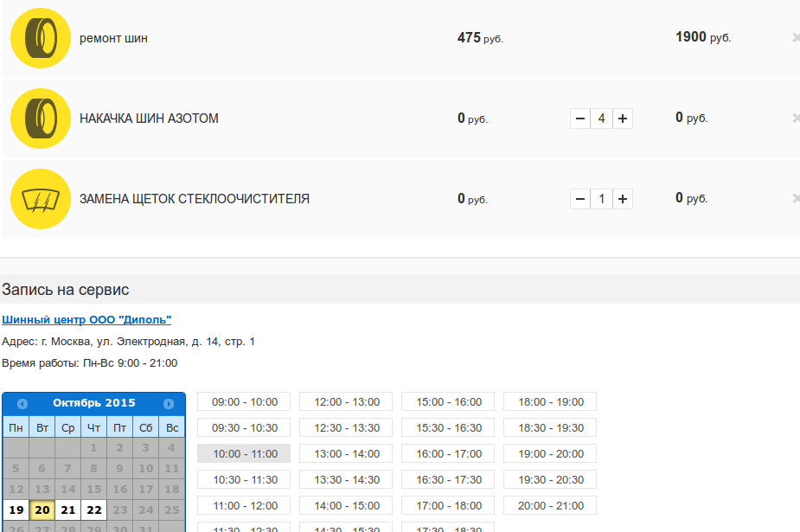This screenshot has width=800, height=532.
Task: Choose time slot 09:00 - 10:00
Action: click(244, 402)
